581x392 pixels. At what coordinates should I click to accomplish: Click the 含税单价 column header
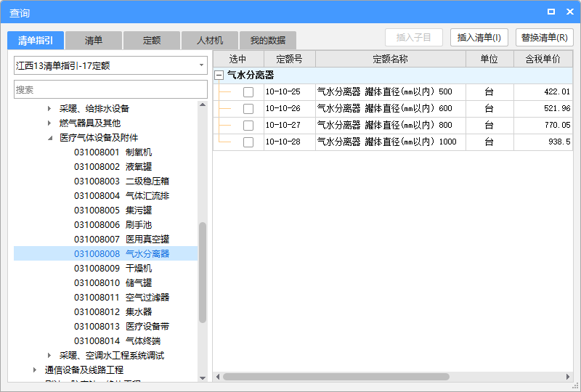[543, 59]
